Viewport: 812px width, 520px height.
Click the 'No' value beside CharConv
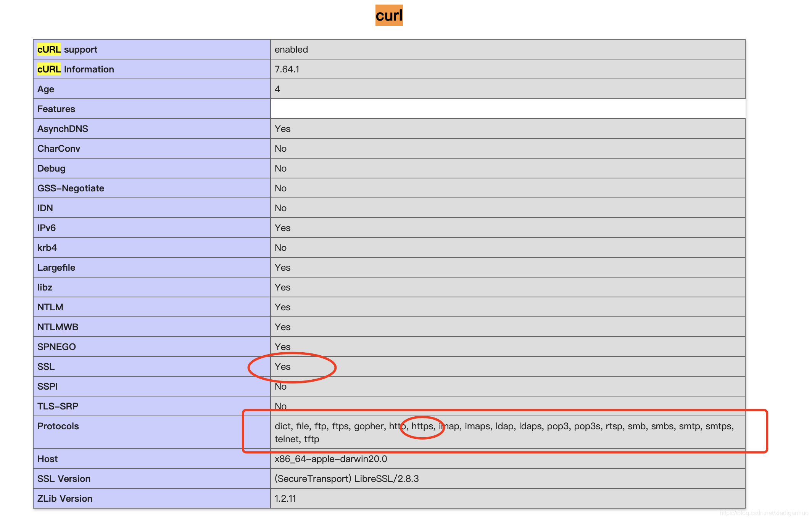pyautogui.click(x=280, y=149)
